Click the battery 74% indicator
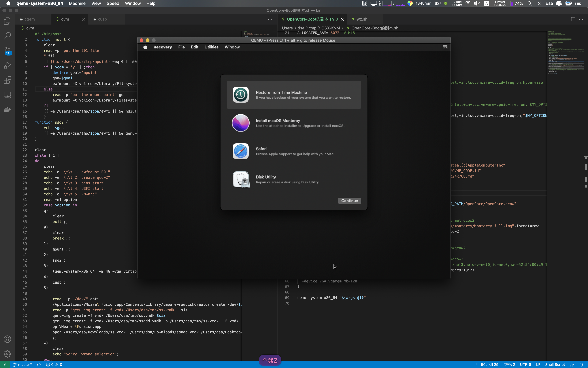The width and height of the screenshot is (588, 368). click(516, 3)
